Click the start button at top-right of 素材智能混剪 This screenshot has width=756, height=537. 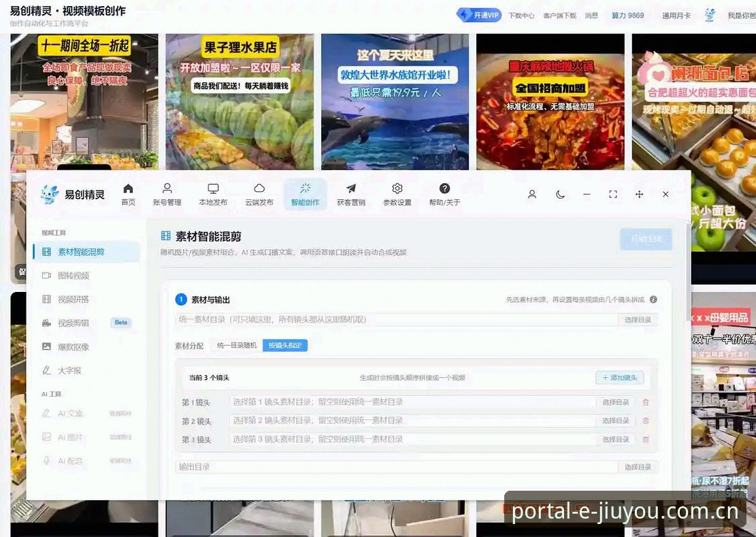[x=646, y=239]
